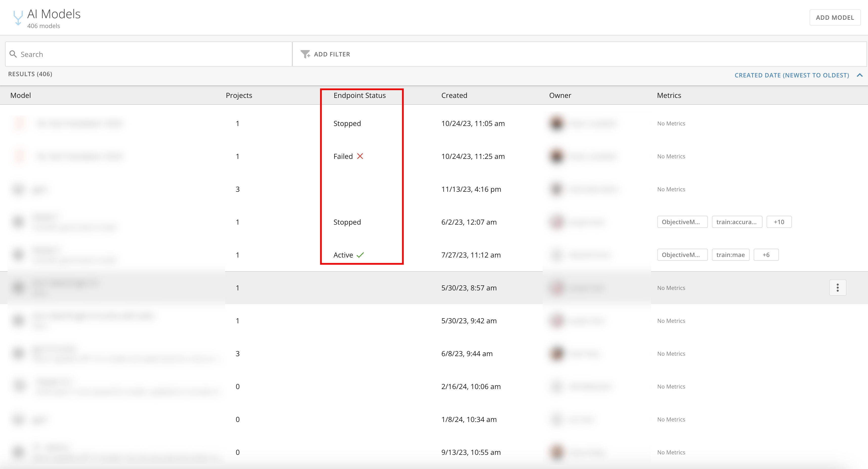Click the Add Filter button
Image resolution: width=868 pixels, height=469 pixels.
pos(325,54)
